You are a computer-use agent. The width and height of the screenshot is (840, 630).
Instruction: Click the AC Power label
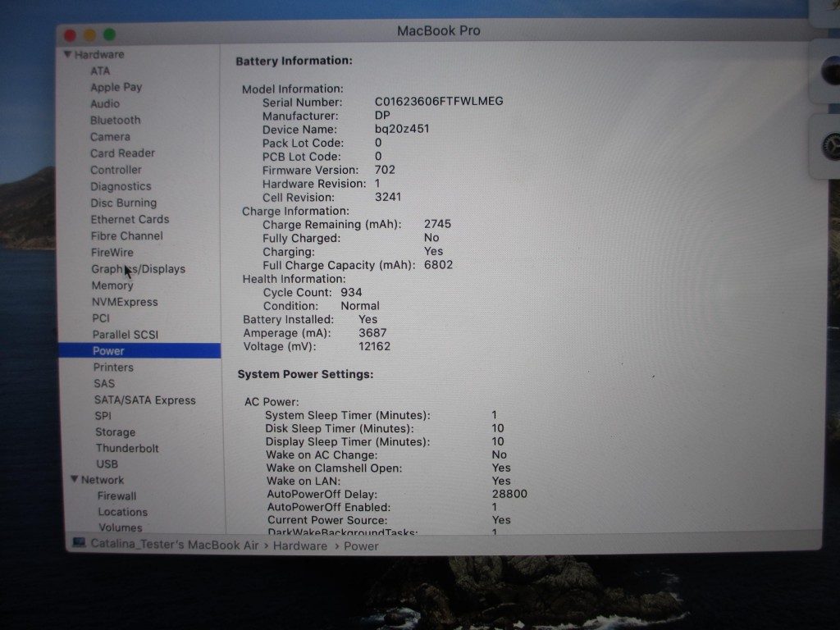[272, 402]
